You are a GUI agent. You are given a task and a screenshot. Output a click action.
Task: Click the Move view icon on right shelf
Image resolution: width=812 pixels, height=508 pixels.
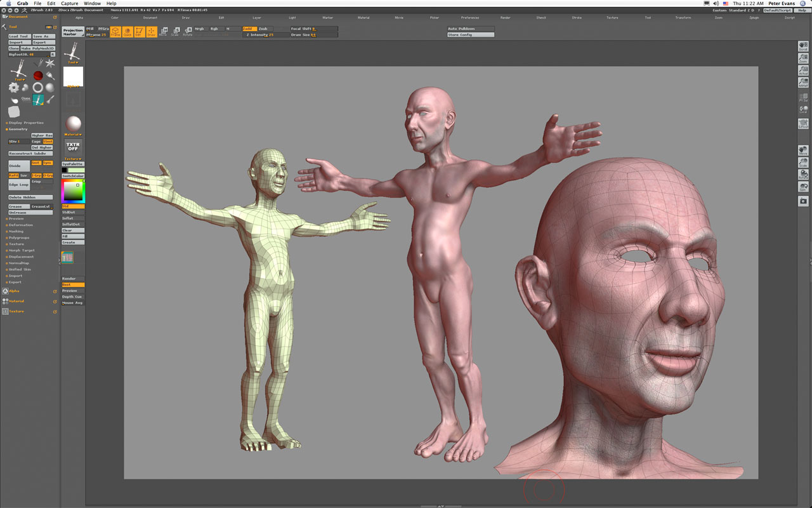click(x=803, y=150)
